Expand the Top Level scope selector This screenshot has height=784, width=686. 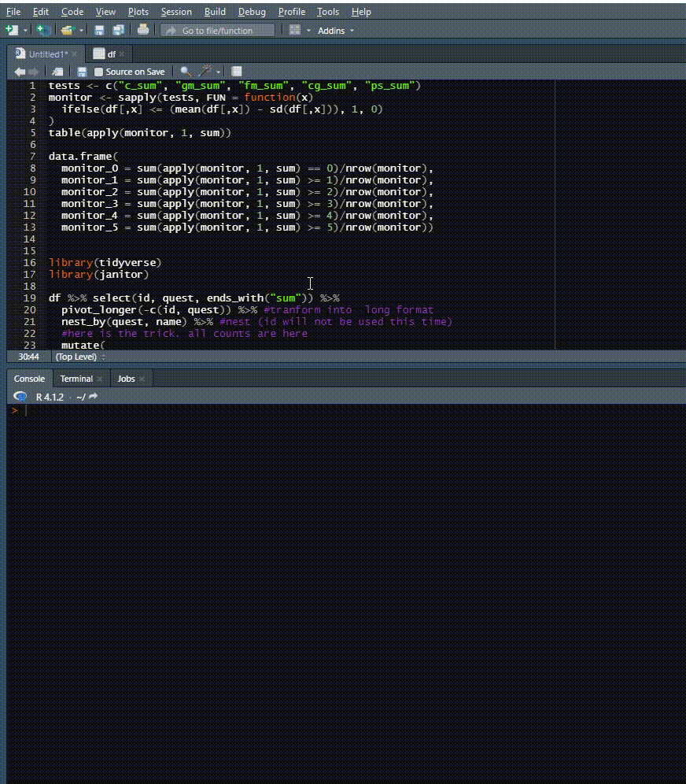[x=80, y=357]
